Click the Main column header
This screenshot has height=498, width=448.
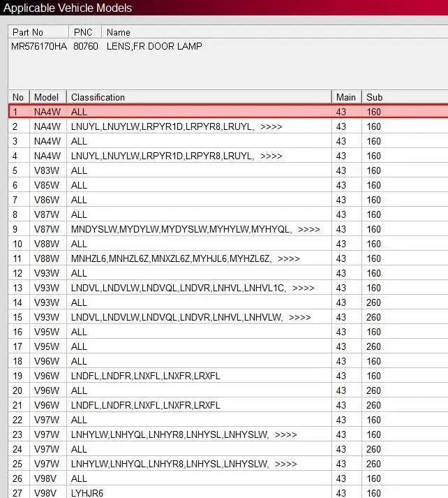(x=347, y=97)
